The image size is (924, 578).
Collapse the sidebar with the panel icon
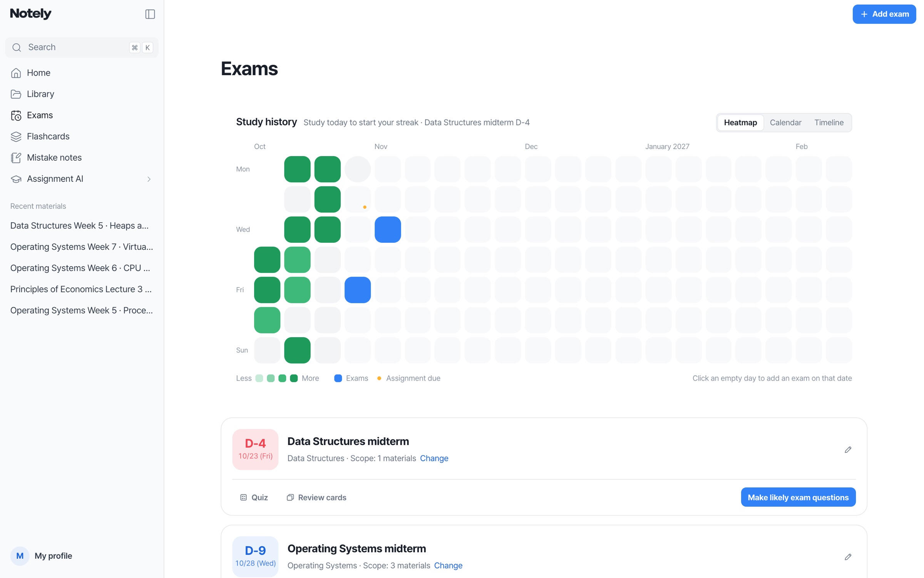[x=150, y=14]
